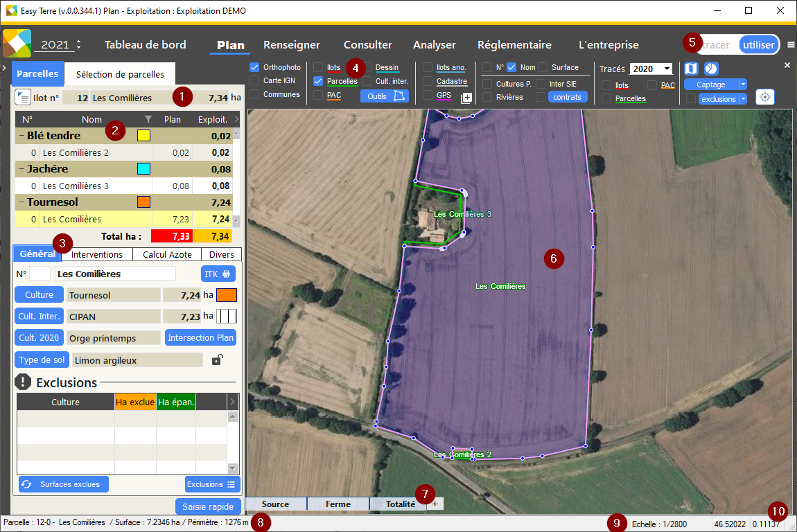Click the filter funnel icon in Nom column
Viewport: 797px width, 532px height.
click(148, 119)
